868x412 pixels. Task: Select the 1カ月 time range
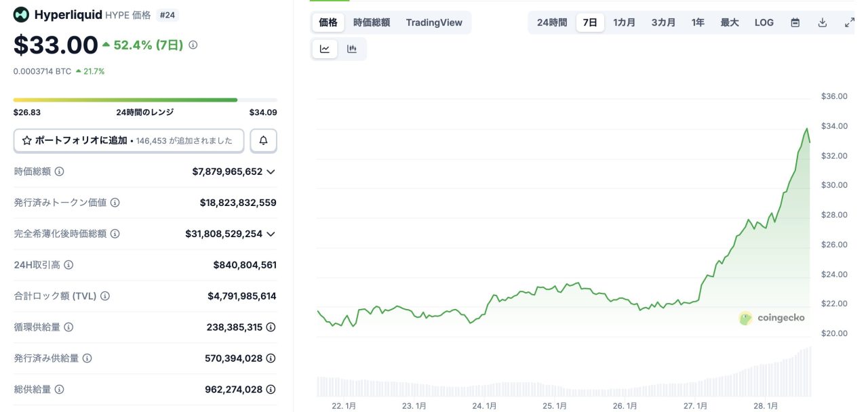[624, 22]
